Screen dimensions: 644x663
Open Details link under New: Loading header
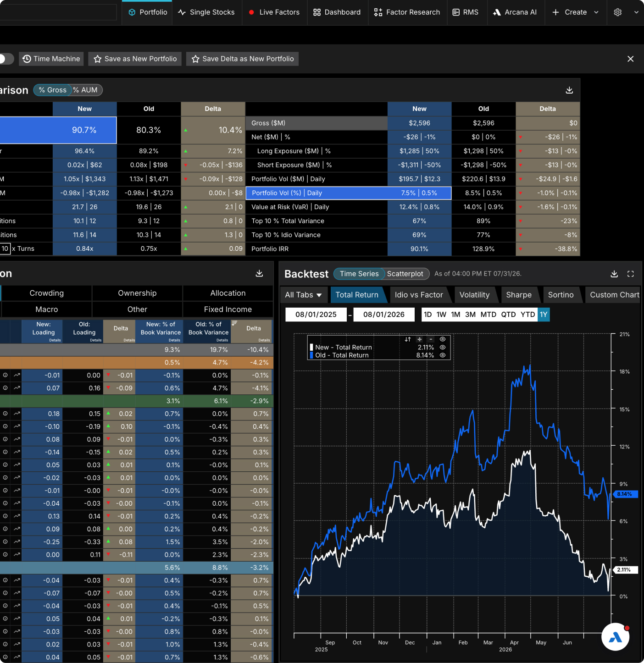click(x=55, y=340)
